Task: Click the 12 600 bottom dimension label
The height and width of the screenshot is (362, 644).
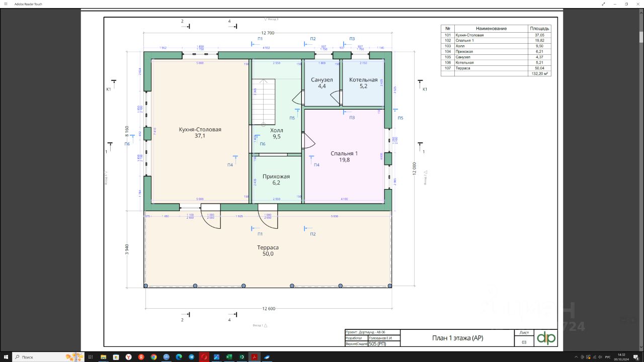Action: pos(269,309)
